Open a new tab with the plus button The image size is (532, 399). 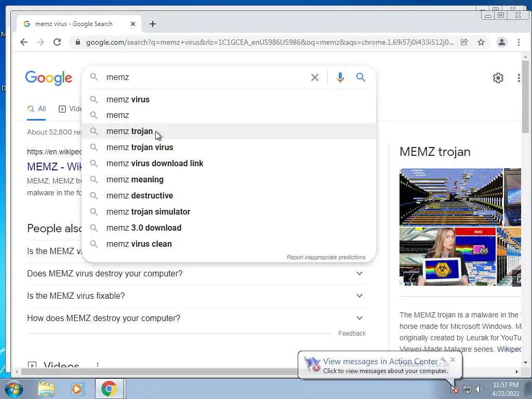tap(153, 24)
